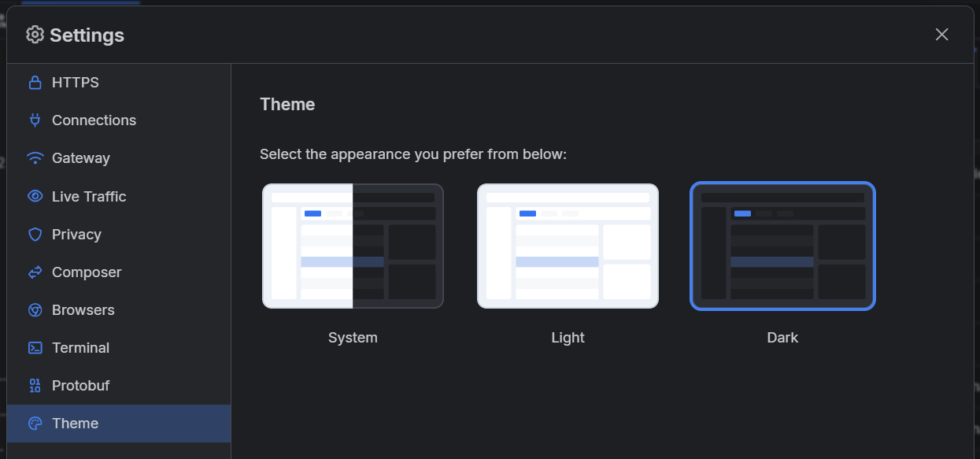Click the Settings gear icon
This screenshot has width=980, height=459.
point(35,35)
